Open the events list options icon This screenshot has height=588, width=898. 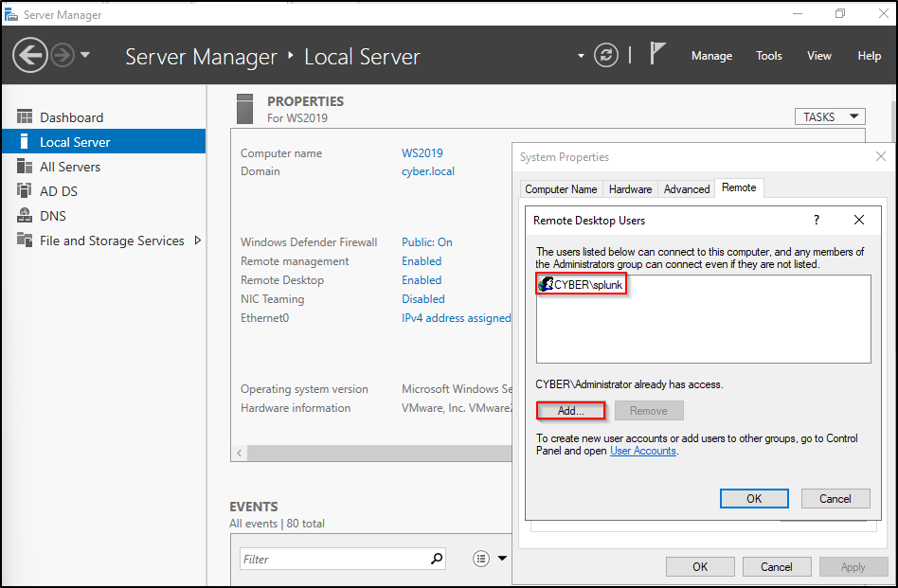(x=481, y=559)
